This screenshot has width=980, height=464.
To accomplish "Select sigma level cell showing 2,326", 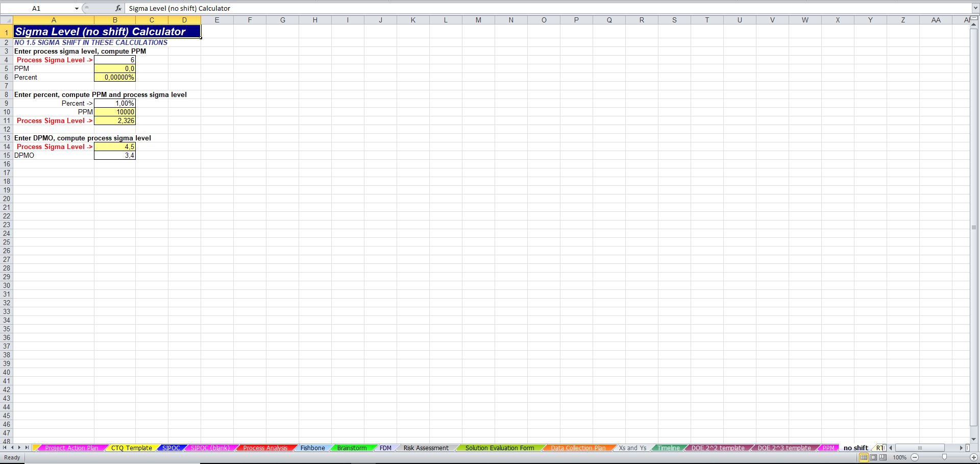I will (x=115, y=120).
